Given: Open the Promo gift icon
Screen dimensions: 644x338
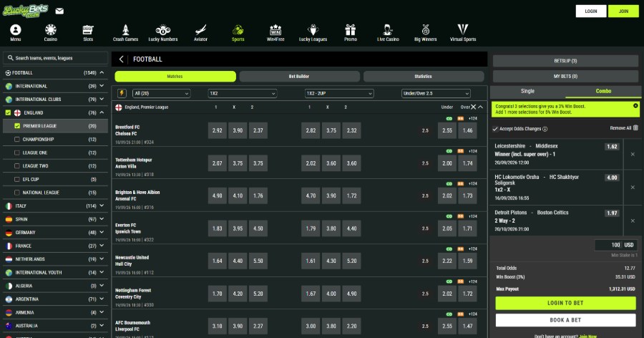Looking at the screenshot, I should click(351, 30).
